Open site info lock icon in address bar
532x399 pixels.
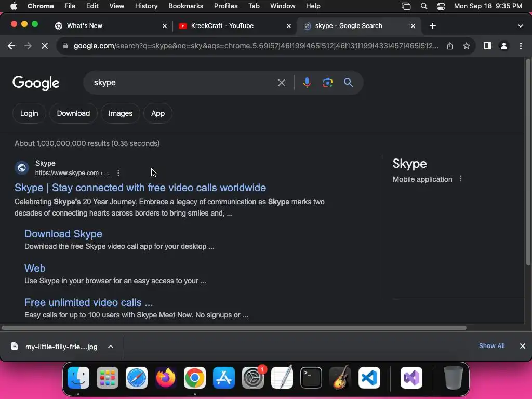pos(65,46)
